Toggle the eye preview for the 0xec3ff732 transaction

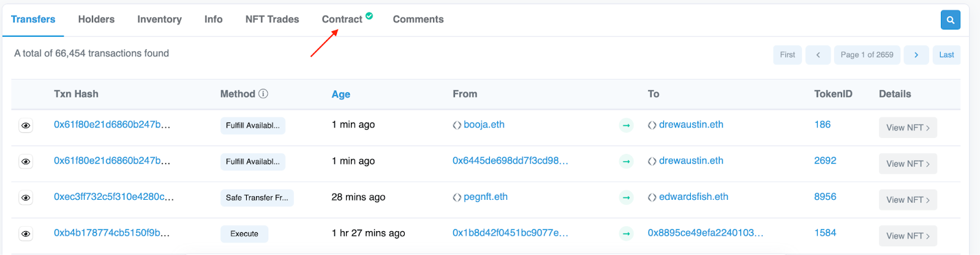[x=26, y=198]
